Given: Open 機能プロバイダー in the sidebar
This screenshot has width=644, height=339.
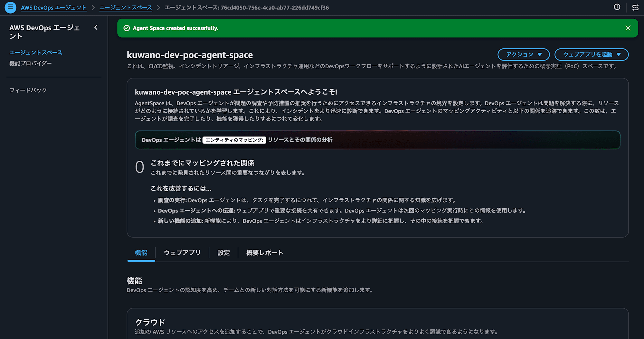Looking at the screenshot, I should (31, 63).
